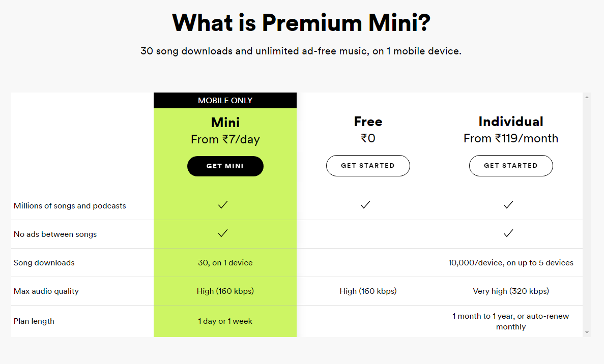604x364 pixels.
Task: Click the scrollbar down arrow in table
Action: pyautogui.click(x=587, y=332)
